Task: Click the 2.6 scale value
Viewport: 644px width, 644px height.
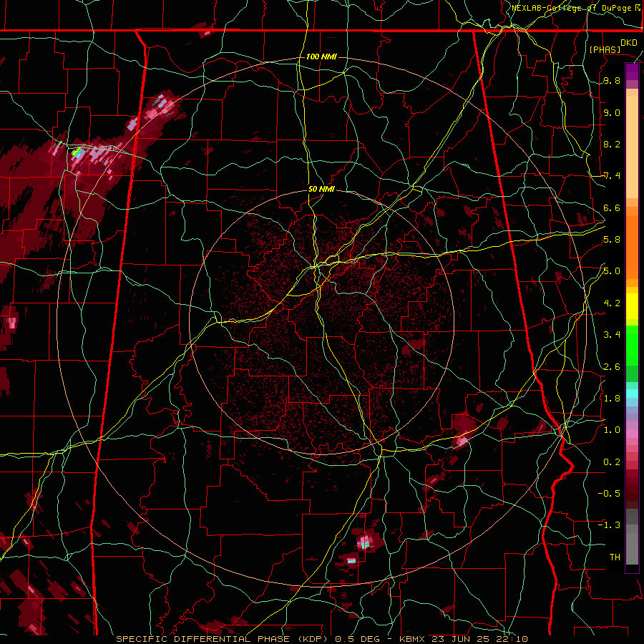Action: (x=612, y=367)
